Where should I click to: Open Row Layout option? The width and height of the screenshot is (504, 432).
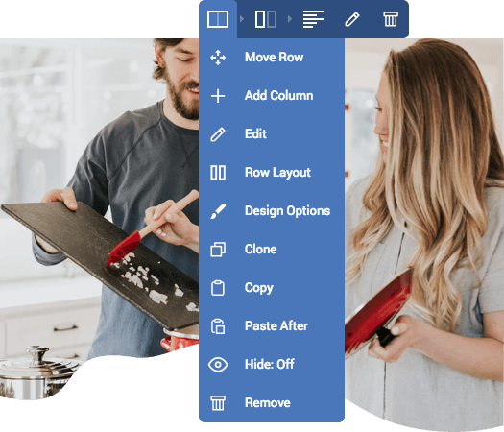point(272,173)
